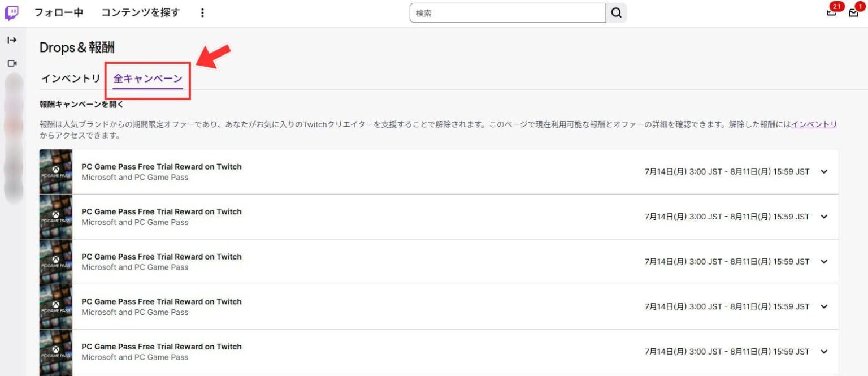Click into the 検索 search field
The height and width of the screenshot is (376, 868).
(x=507, y=13)
